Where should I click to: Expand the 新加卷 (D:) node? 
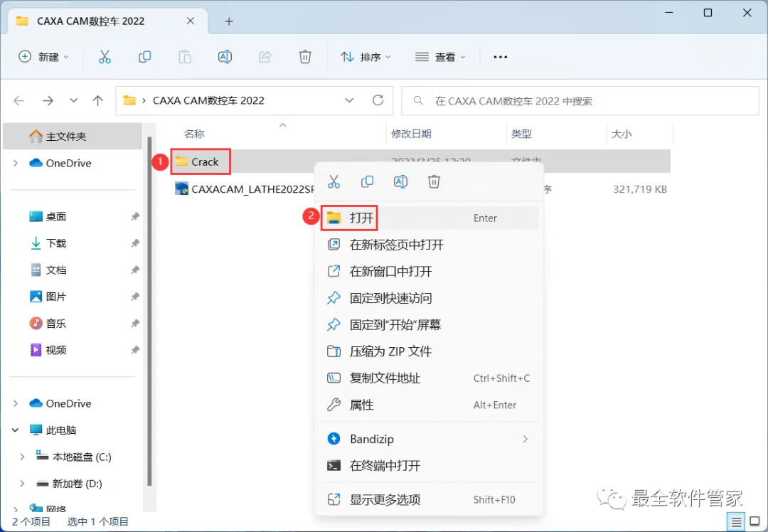click(x=22, y=484)
